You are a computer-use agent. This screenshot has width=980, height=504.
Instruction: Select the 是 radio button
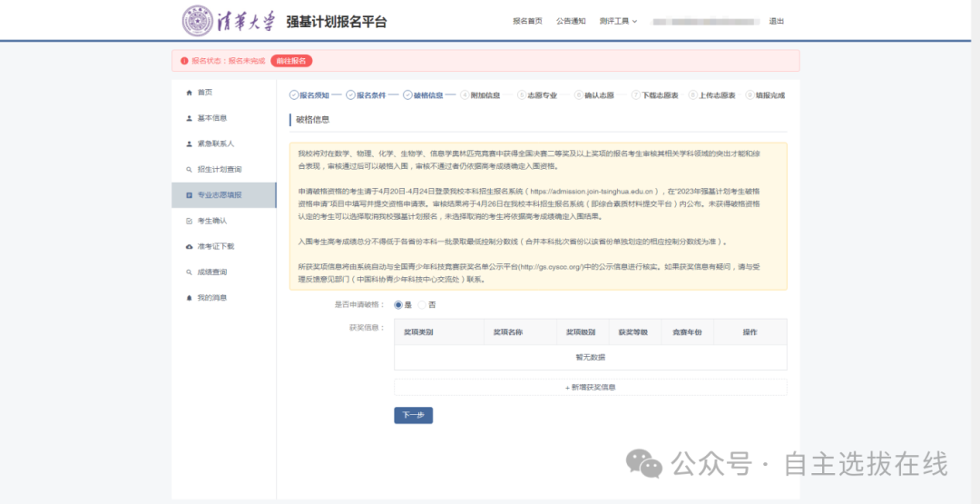tap(398, 305)
